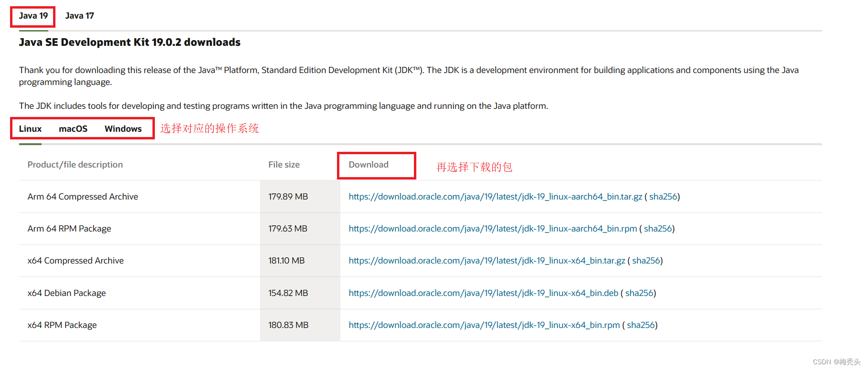Click the 'File size' column header

(284, 165)
